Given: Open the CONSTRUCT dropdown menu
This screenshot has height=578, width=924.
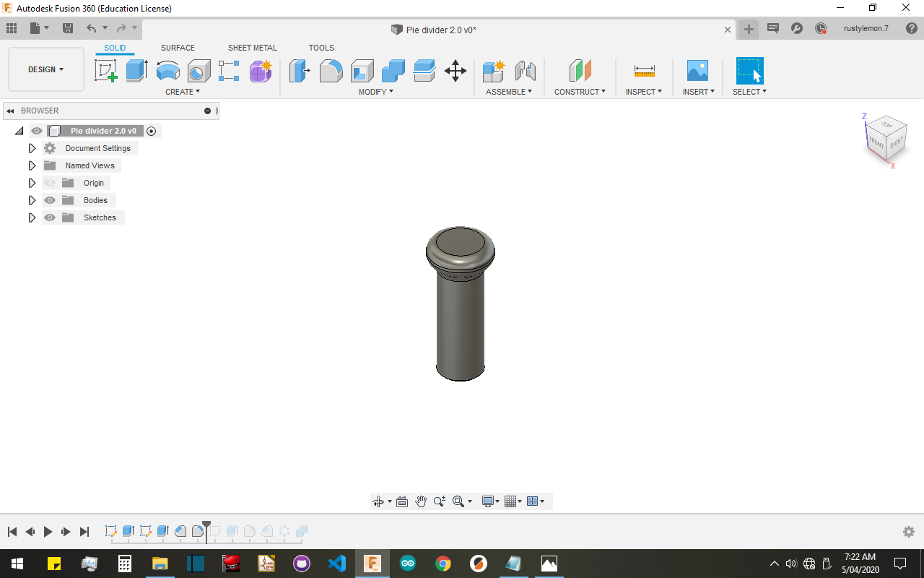Looking at the screenshot, I should [580, 92].
